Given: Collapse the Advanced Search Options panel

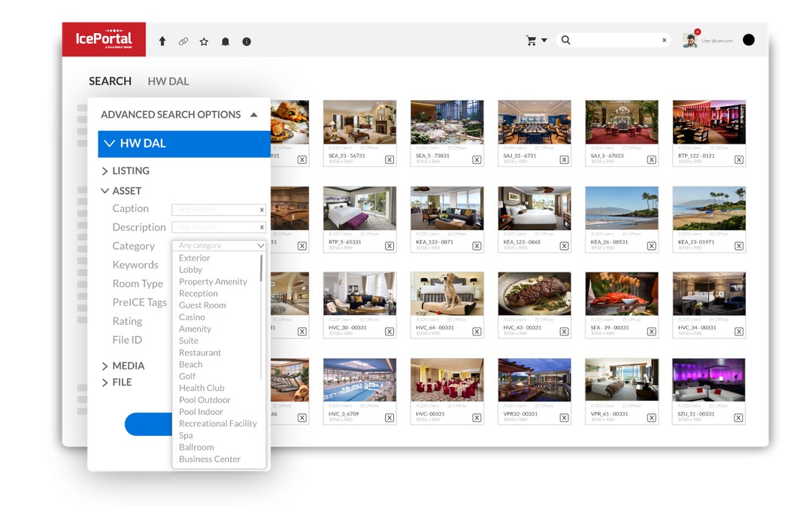Looking at the screenshot, I should 254,115.
